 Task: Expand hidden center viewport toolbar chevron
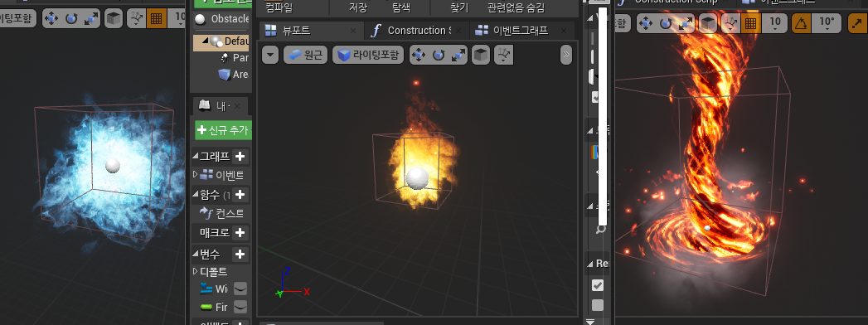tap(565, 56)
